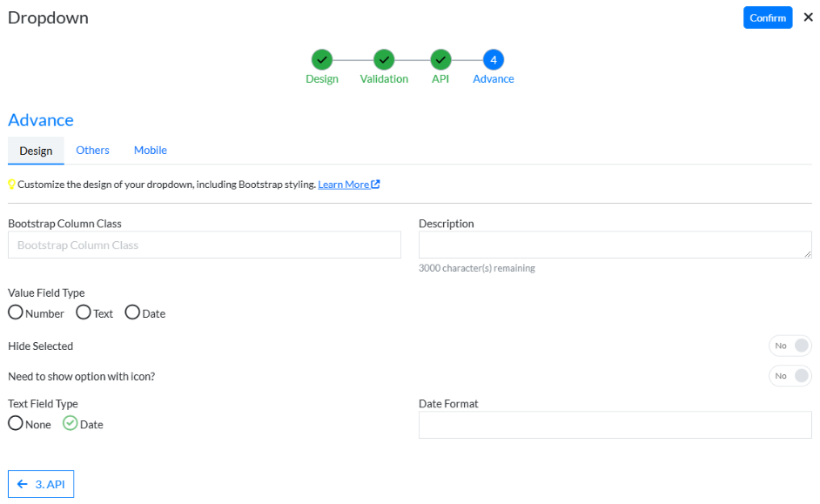
Task: Select None for Text Field Type
Action: click(x=16, y=424)
